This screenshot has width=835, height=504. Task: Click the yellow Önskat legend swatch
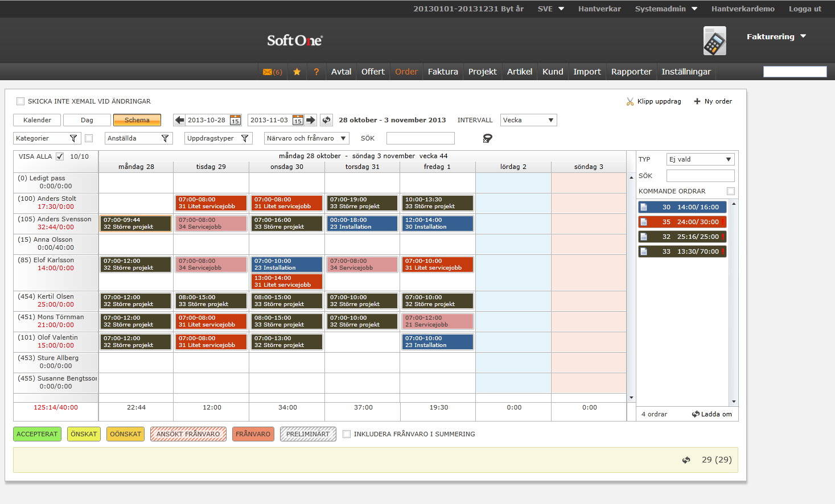point(84,434)
